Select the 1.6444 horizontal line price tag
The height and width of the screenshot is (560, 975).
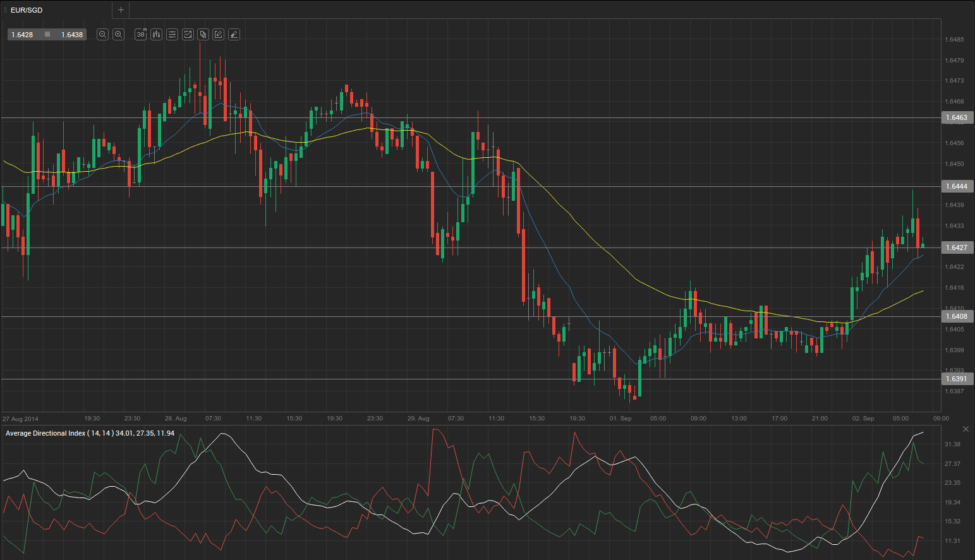tap(956, 186)
